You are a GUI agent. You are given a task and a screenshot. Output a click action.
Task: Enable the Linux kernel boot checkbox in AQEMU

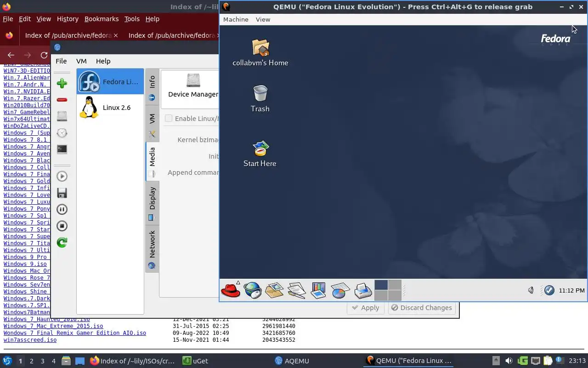[x=169, y=118]
